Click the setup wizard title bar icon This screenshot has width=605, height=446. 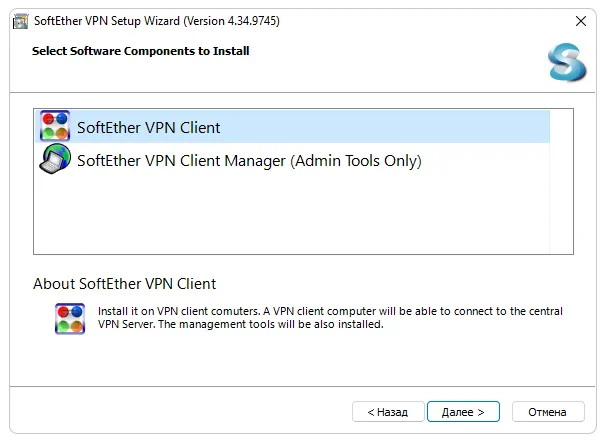point(20,21)
